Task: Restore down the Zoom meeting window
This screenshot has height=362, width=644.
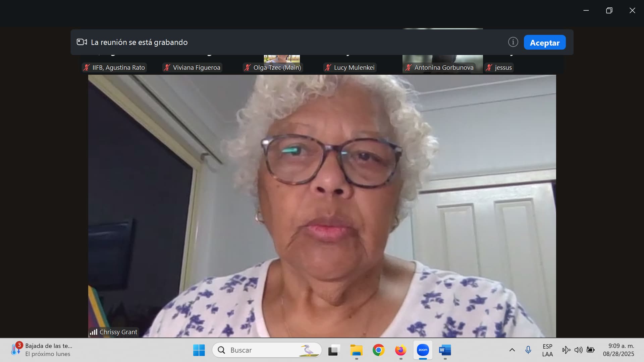Action: (x=609, y=10)
